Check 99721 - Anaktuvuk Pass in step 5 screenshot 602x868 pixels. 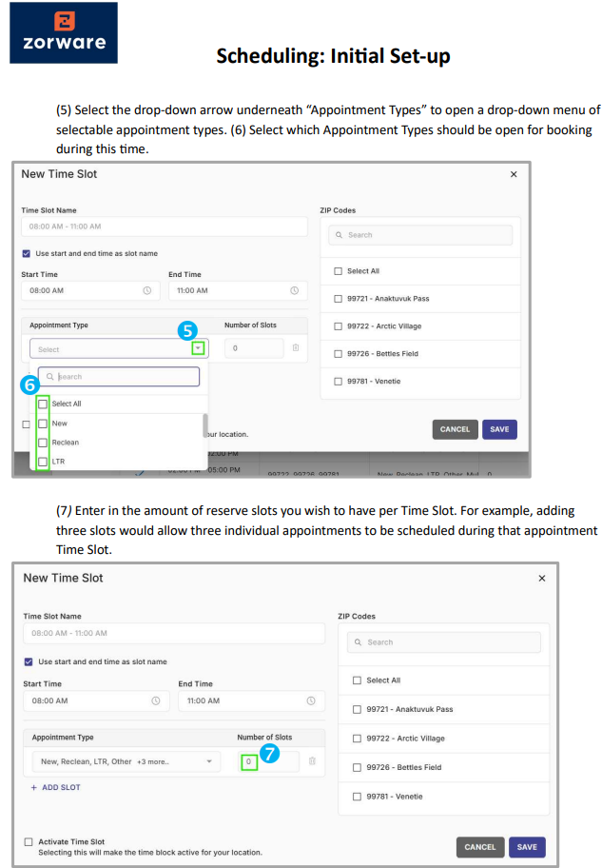click(338, 299)
